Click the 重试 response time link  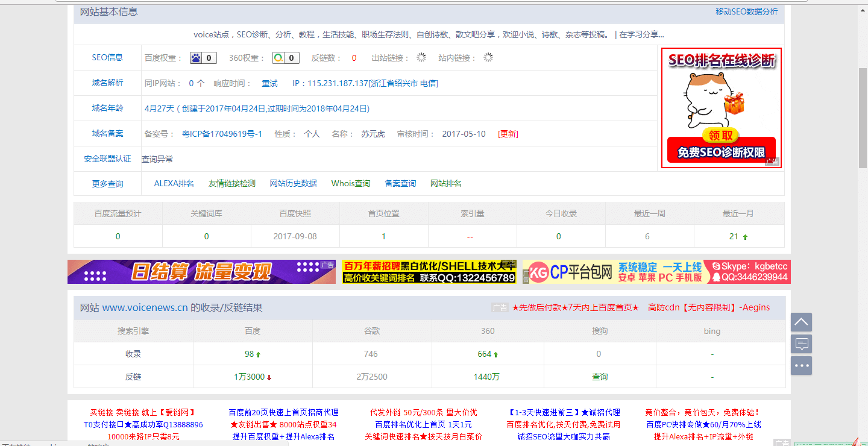(x=269, y=83)
